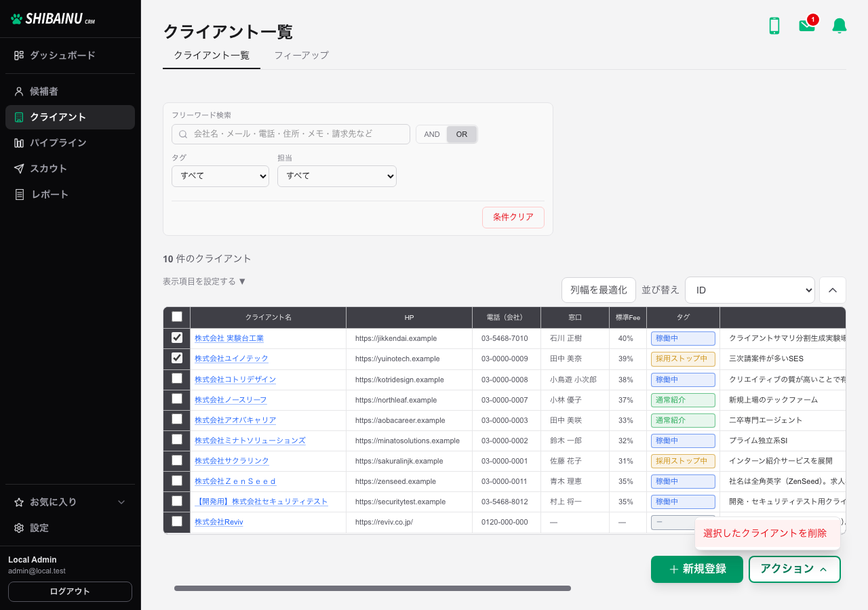This screenshot has width=868, height=610.
Task: Toggle the select-all checkbox in table header
Action: click(177, 317)
